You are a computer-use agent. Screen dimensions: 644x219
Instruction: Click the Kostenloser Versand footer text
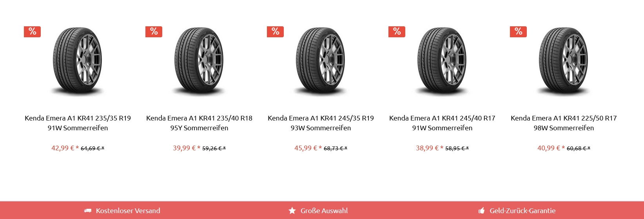[128, 211]
